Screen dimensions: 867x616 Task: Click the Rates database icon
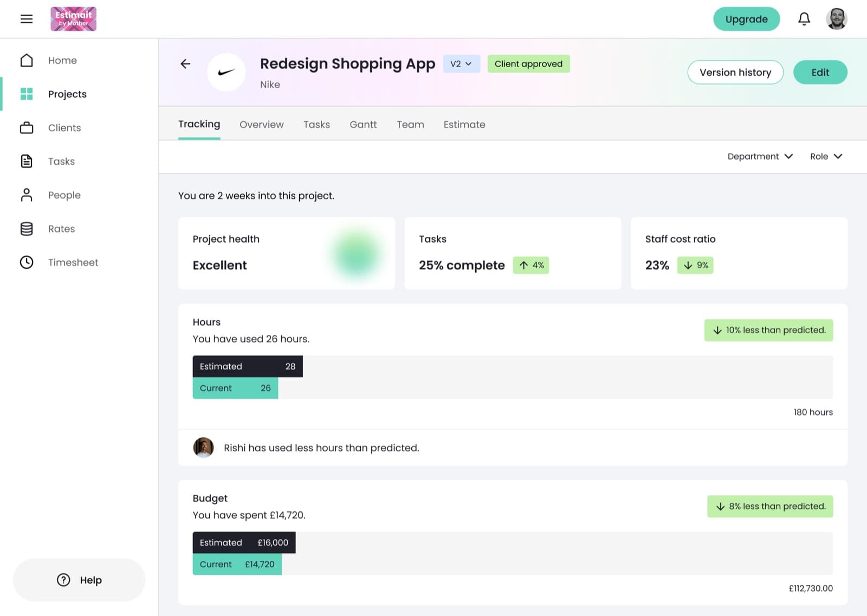[x=27, y=229]
